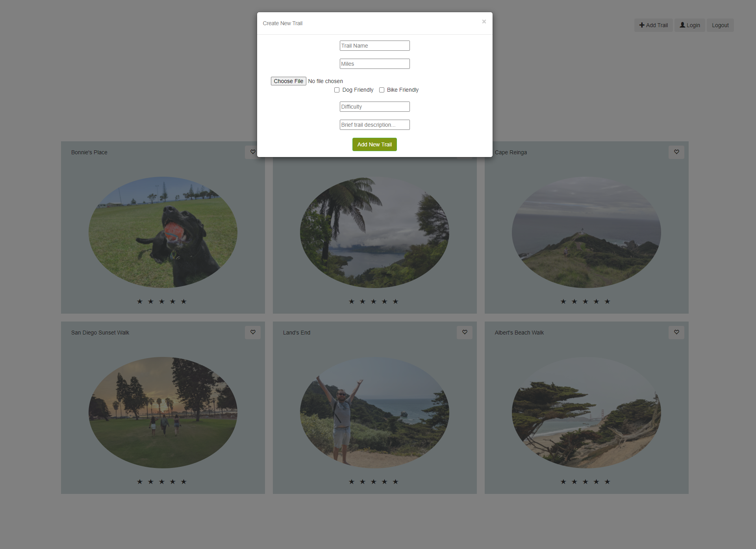Click the first star under Cape Reinga
The height and width of the screenshot is (549, 756).
tap(563, 301)
